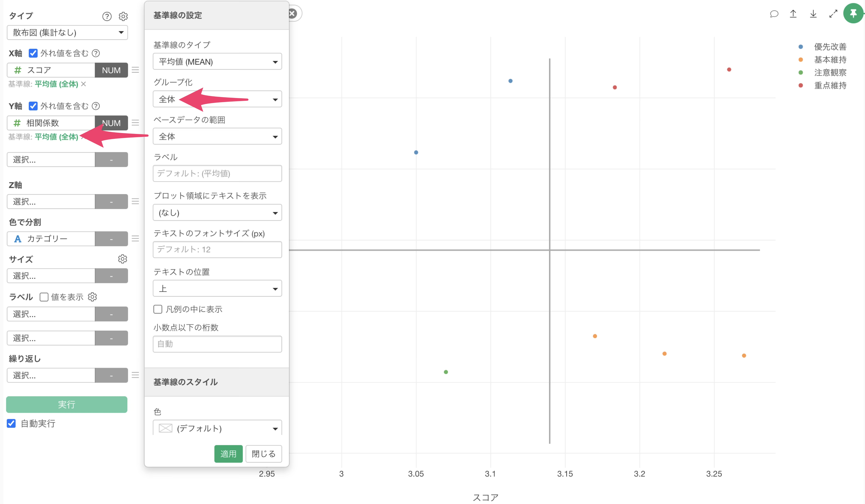Open 色 (デフォルト) color selector
The height and width of the screenshot is (504, 865).
pyautogui.click(x=217, y=428)
